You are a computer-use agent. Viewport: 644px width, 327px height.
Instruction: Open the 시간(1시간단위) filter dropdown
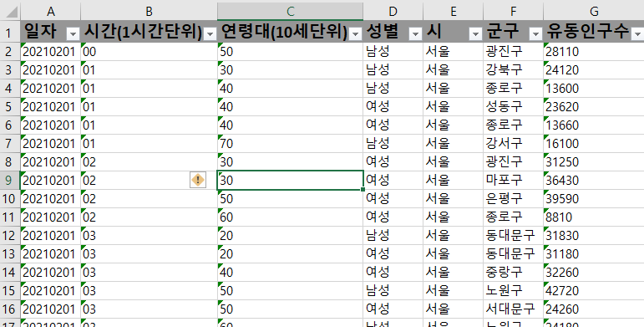210,34
